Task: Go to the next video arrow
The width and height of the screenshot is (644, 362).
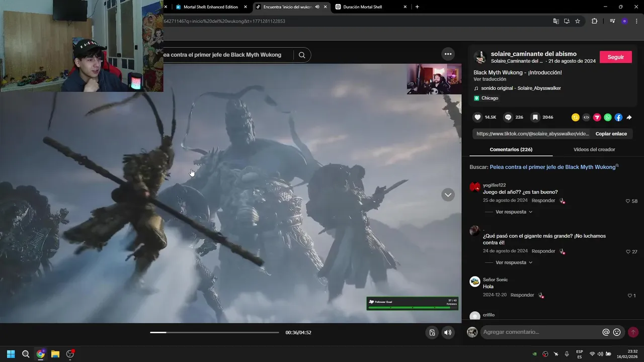Action: click(x=448, y=195)
